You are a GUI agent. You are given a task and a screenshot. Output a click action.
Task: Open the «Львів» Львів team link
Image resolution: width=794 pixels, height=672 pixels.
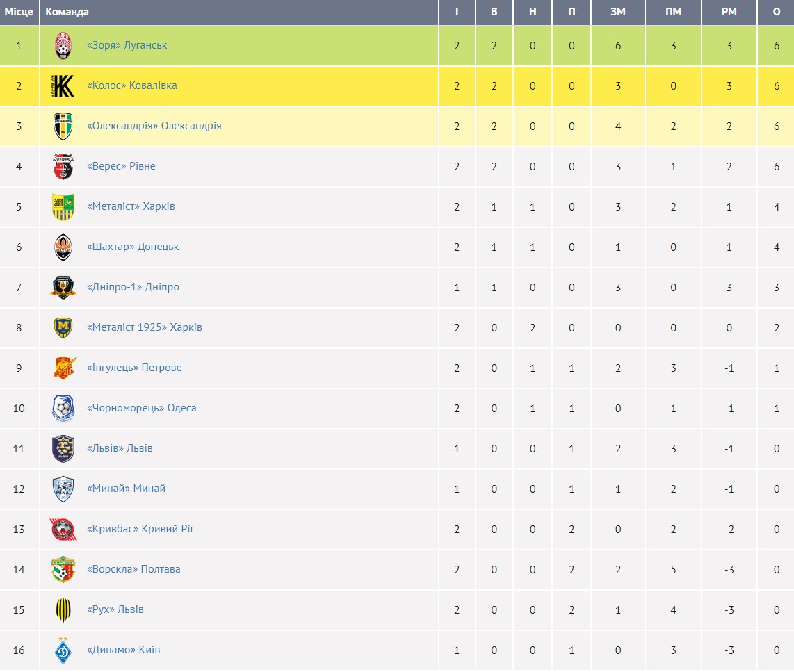pyautogui.click(x=120, y=448)
